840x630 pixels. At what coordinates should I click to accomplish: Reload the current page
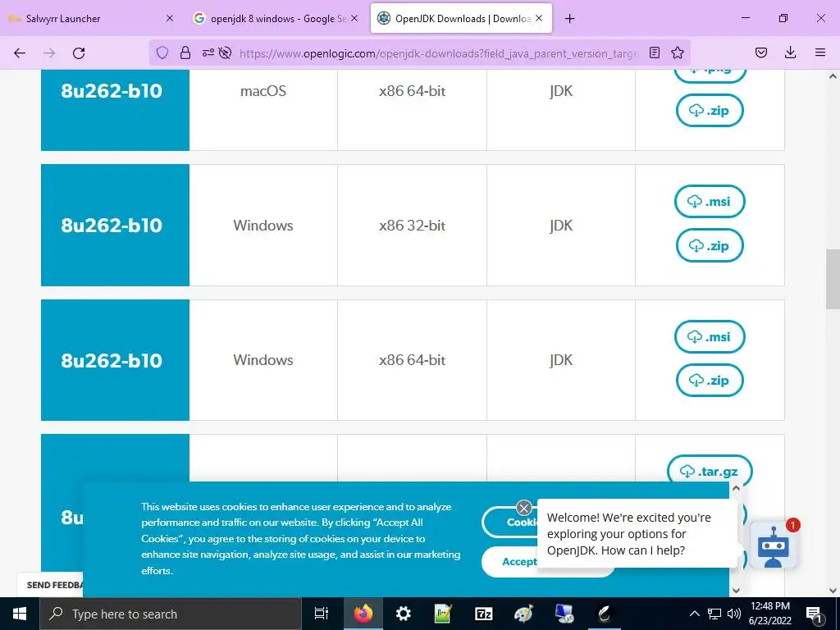coord(79,53)
